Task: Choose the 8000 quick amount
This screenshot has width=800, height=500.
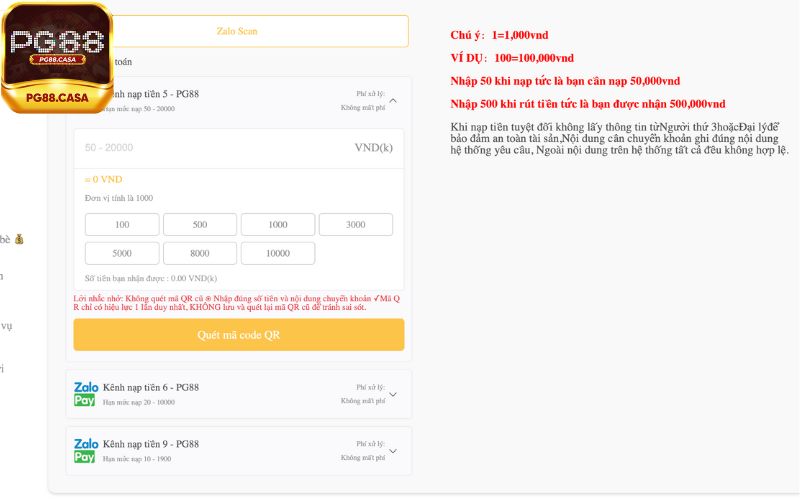Action: pos(200,254)
